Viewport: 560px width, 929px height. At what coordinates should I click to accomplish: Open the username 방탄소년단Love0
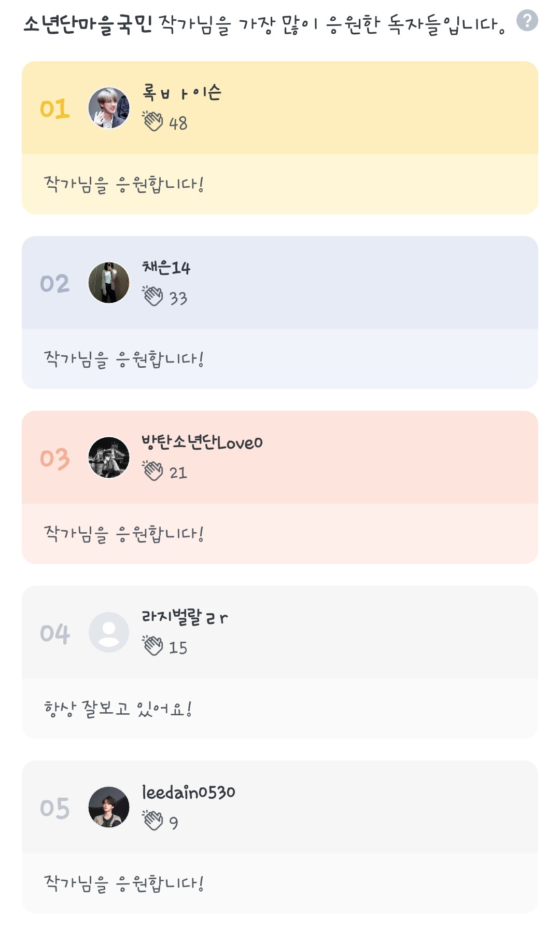[202, 442]
